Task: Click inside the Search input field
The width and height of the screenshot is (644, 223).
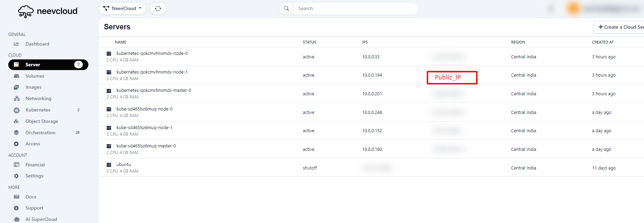Action: [x=355, y=9]
